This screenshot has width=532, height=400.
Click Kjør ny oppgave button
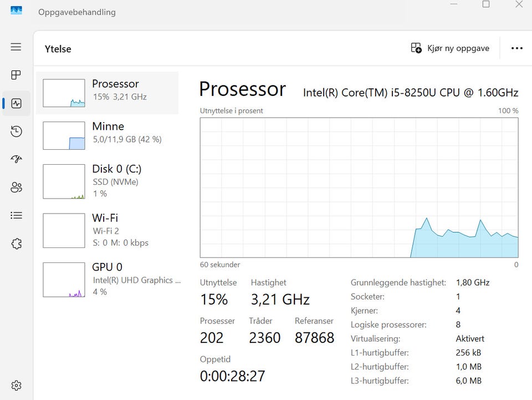(450, 48)
